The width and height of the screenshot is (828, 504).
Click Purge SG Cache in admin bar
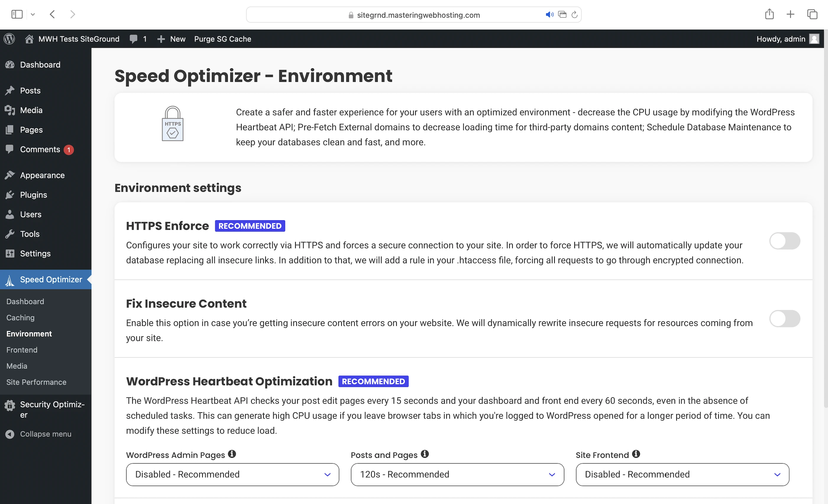click(x=222, y=39)
